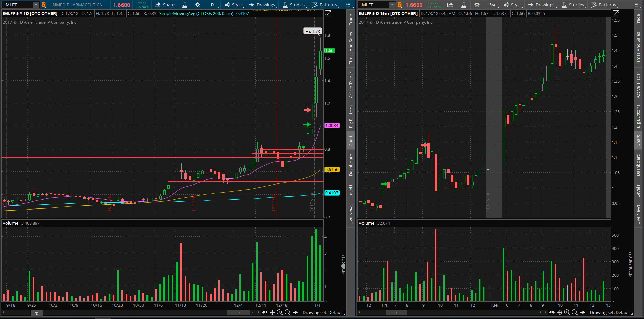Click the pan arrows icon below the right chart

click(x=552, y=312)
